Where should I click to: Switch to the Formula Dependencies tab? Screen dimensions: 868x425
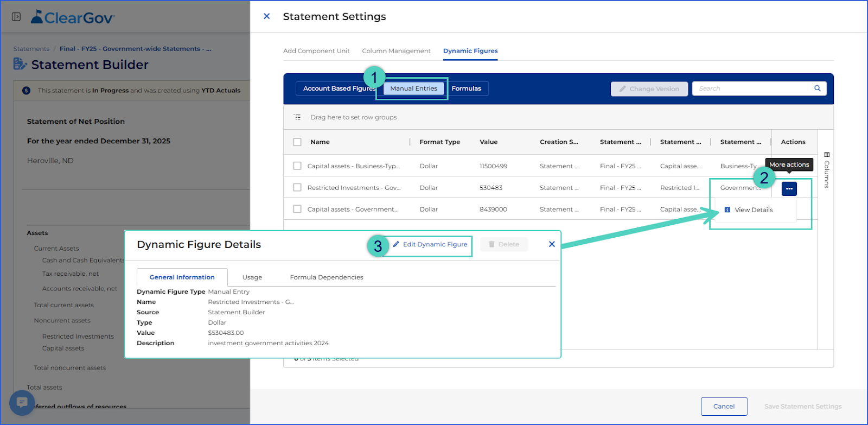click(327, 277)
